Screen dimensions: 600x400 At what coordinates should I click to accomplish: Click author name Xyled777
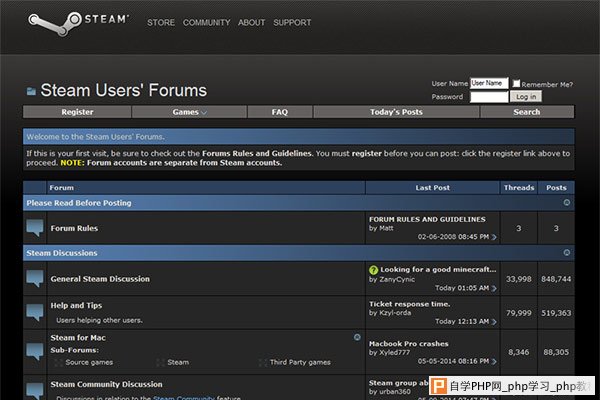[x=395, y=353]
